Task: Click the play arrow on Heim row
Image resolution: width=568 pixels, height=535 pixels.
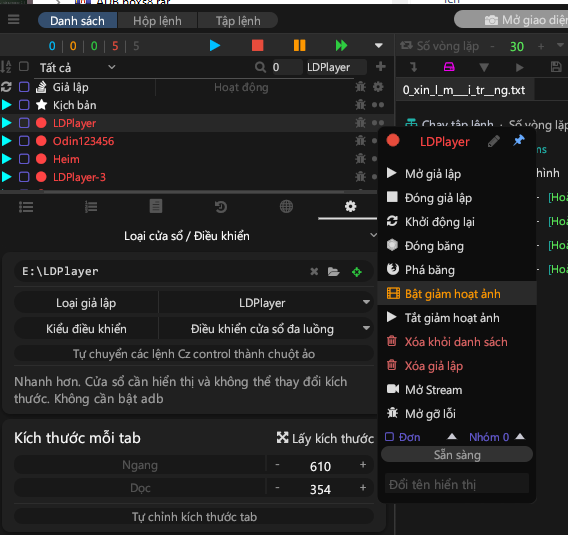Action: click(6, 159)
